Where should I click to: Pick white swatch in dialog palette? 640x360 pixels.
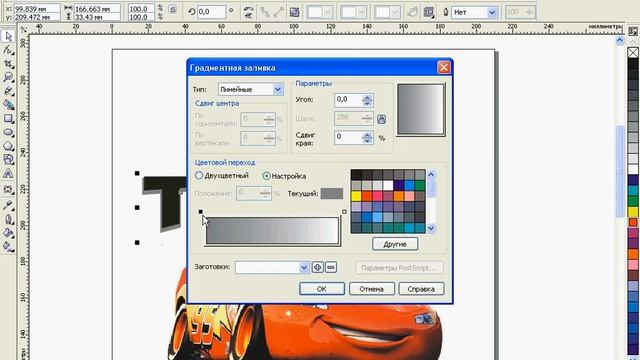click(388, 186)
